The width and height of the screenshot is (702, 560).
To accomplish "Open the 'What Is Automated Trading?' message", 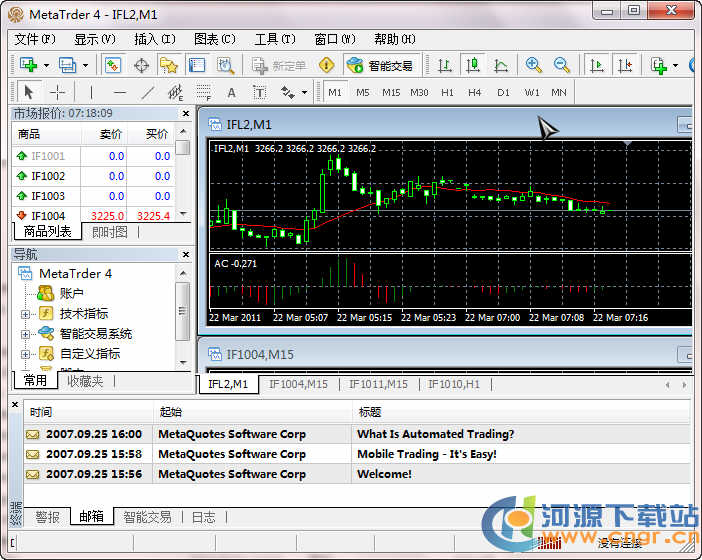I will click(435, 434).
